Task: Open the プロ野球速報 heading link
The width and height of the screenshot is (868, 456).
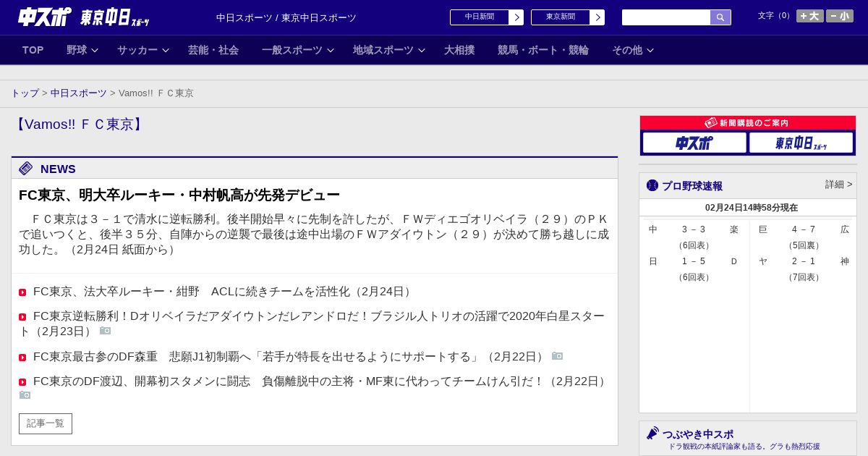Action: (692, 186)
